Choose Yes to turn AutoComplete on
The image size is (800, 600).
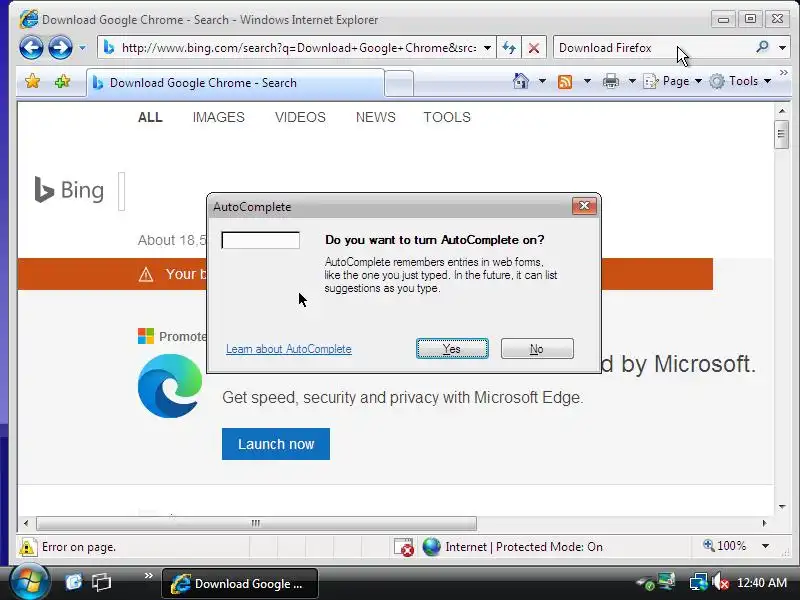[452, 348]
